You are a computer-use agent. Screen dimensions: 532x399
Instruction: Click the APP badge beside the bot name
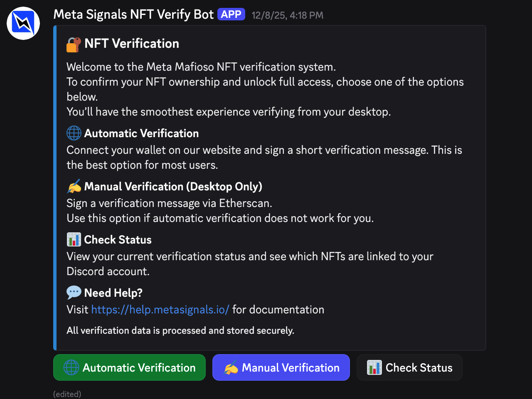coord(231,15)
